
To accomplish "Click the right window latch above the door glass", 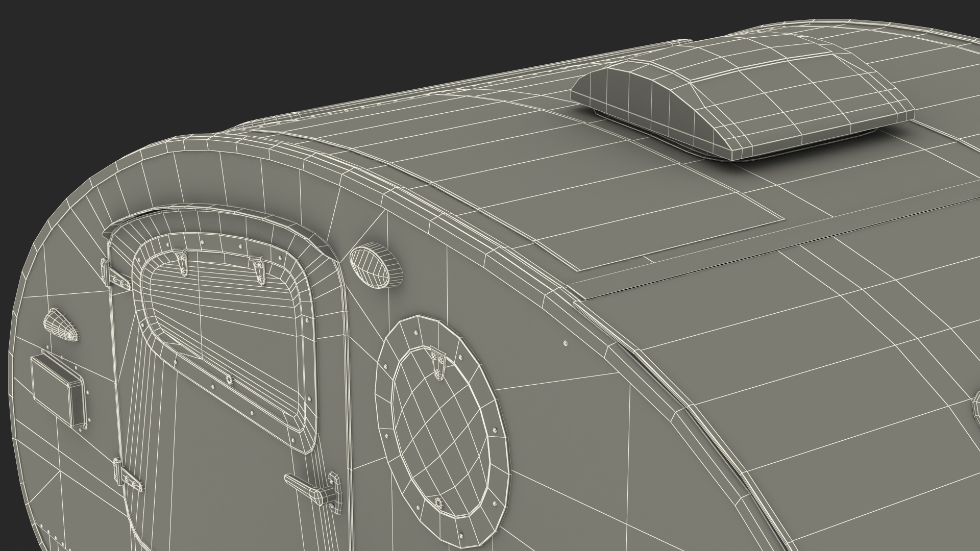I will [x=259, y=269].
